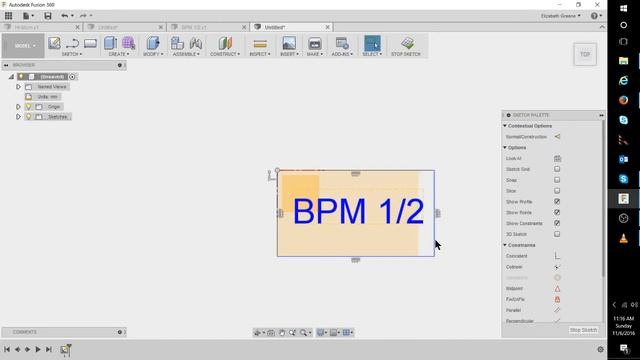Viewport: 640px width, 360px height.
Task: Apply the Coincident constraint icon
Action: [557, 256]
